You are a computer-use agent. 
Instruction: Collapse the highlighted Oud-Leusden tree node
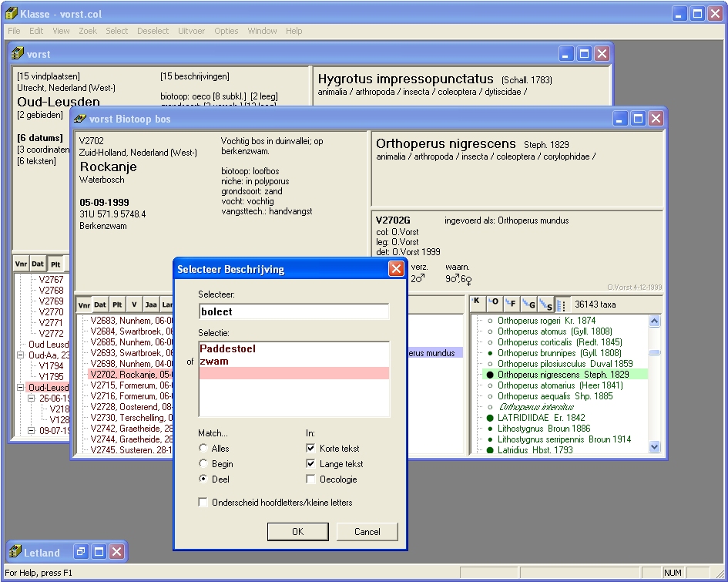click(21, 388)
